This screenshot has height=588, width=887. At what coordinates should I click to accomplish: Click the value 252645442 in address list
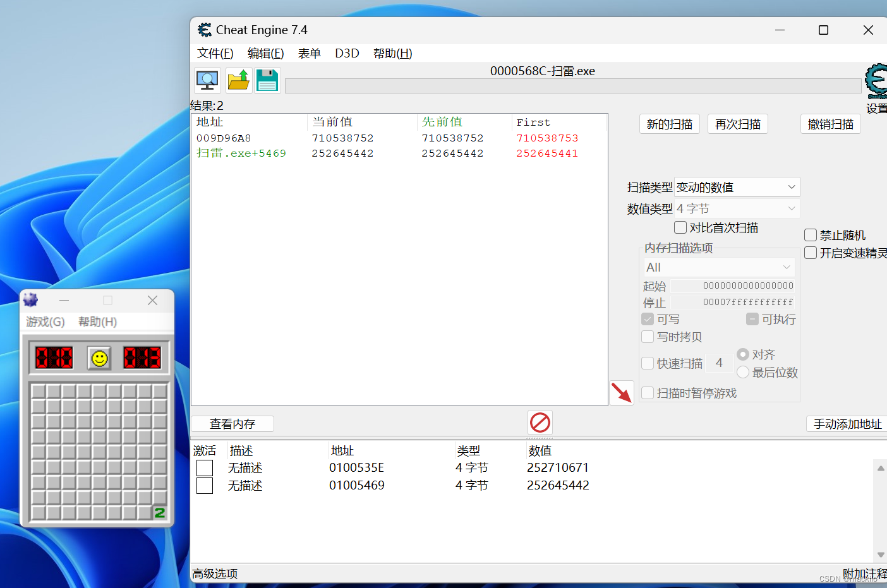558,485
